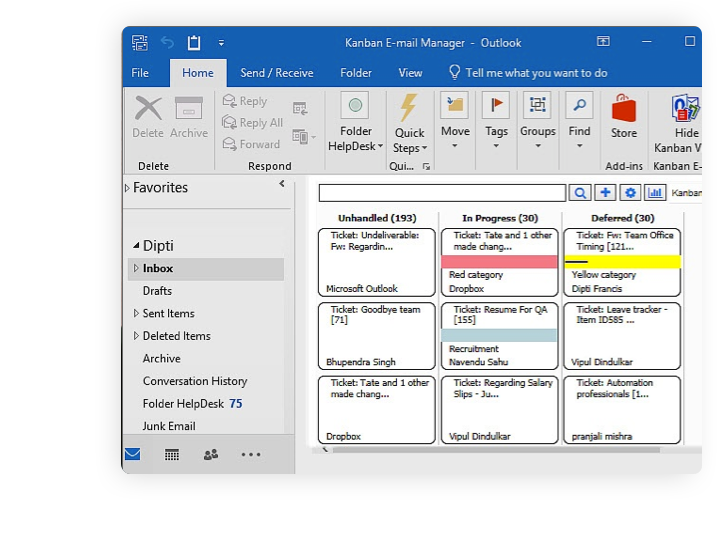Open Kanban settings gear button
The width and height of the screenshot is (717, 536).
coord(630,193)
